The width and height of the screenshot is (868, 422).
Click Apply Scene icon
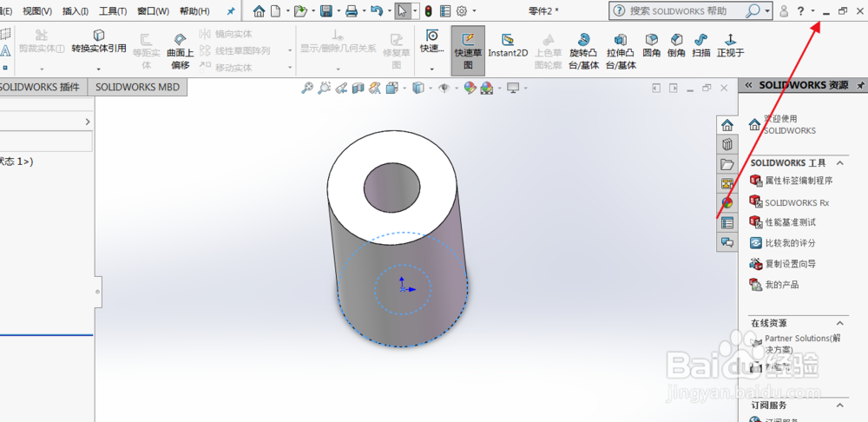(487, 88)
